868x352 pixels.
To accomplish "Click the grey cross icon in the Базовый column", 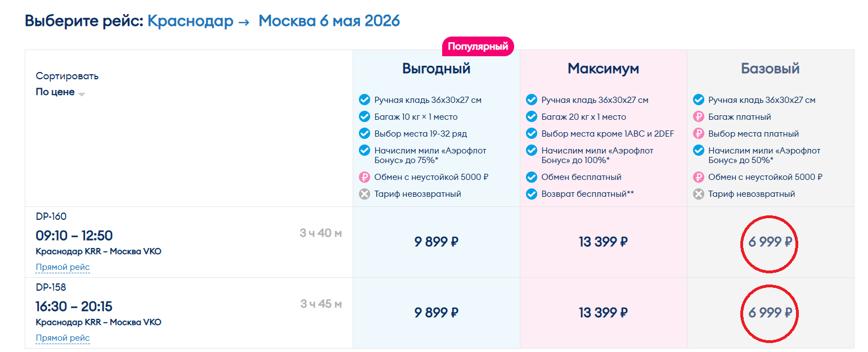I will [x=699, y=194].
